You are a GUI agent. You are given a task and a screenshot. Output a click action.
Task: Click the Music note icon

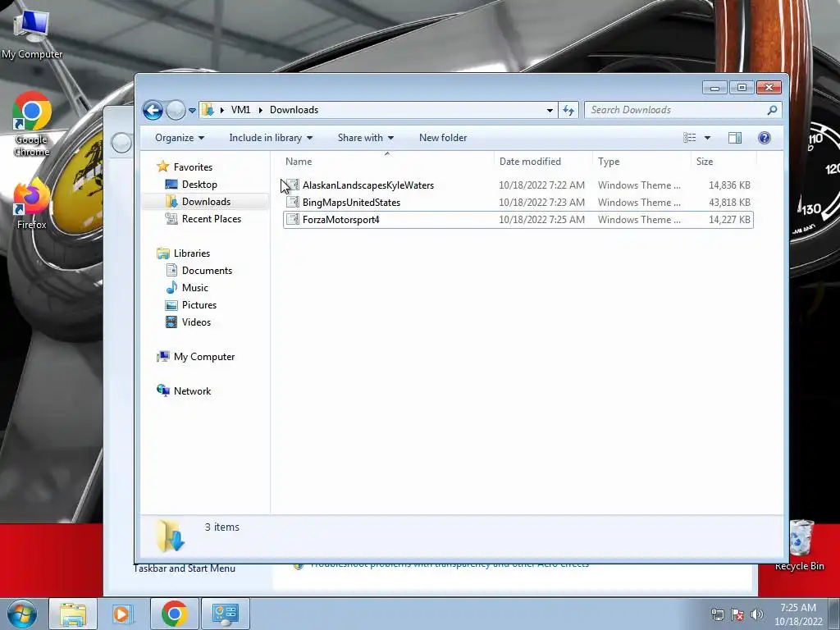click(x=171, y=288)
